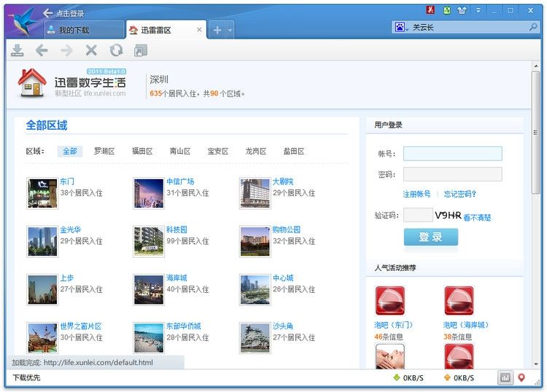Click the page scrollbar down arrow
Image resolution: width=547 pixels, height=392 pixels.
(x=538, y=364)
